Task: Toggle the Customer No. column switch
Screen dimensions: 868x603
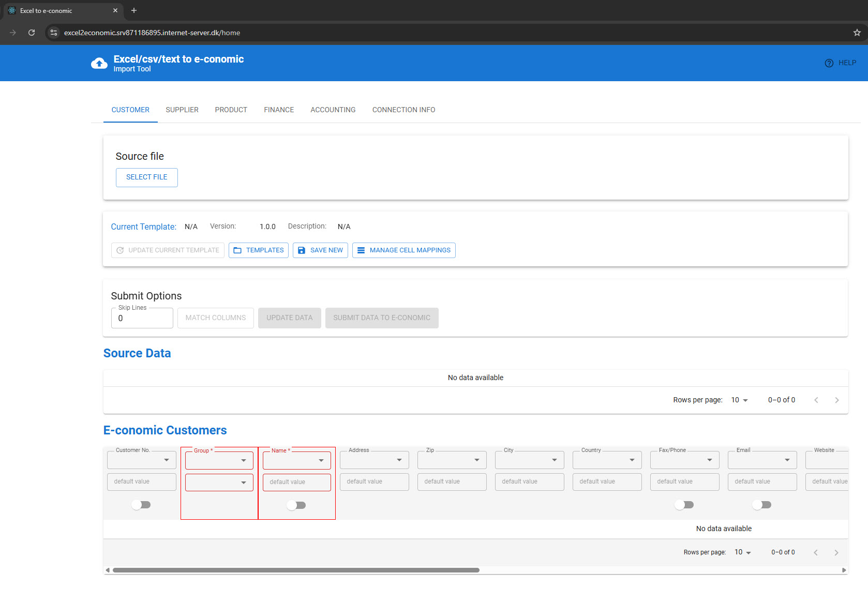Action: pos(141,505)
